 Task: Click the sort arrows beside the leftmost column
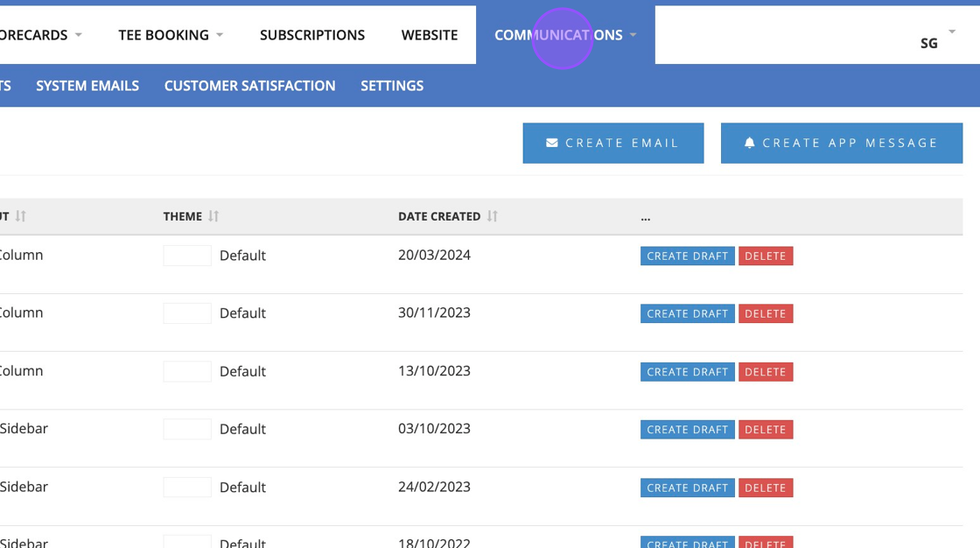[x=21, y=216]
